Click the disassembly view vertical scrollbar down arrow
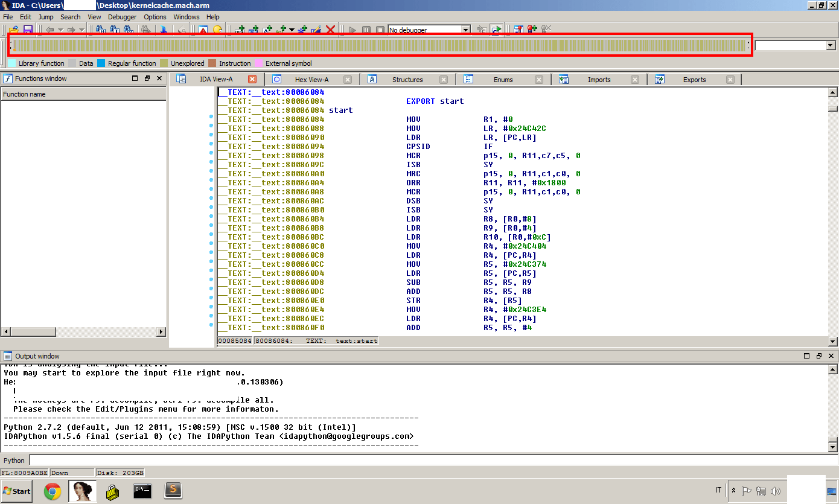Viewport: 839px width, 504px height. pos(833,342)
